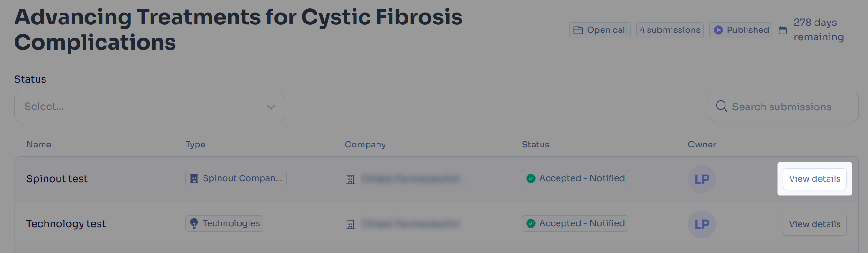View details for Spinout test
The width and height of the screenshot is (868, 253).
point(815,179)
